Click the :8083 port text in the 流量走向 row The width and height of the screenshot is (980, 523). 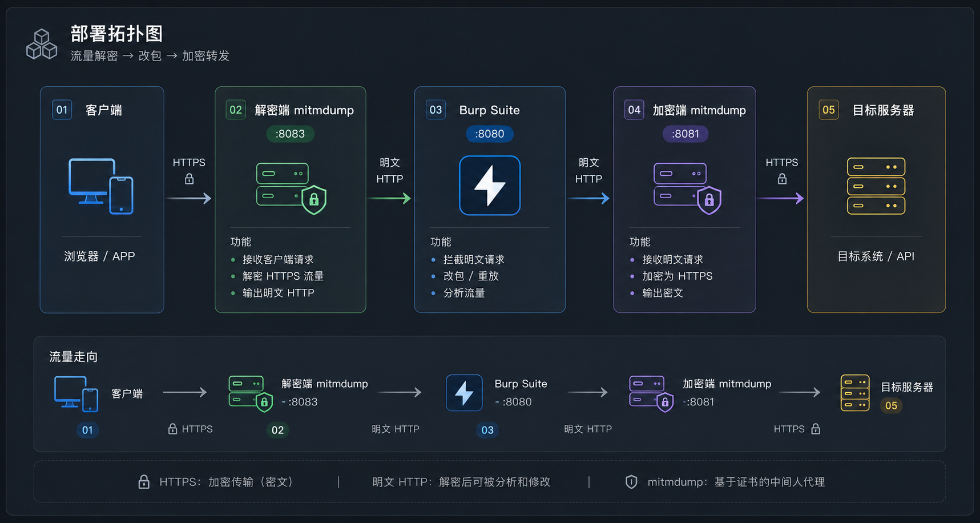[x=303, y=402]
